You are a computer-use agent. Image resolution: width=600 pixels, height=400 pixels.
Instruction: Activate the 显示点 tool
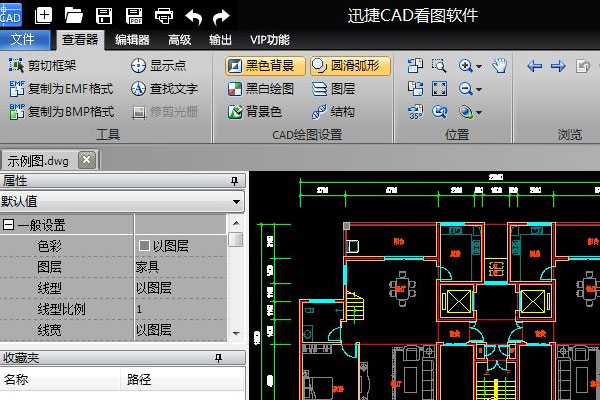point(158,65)
